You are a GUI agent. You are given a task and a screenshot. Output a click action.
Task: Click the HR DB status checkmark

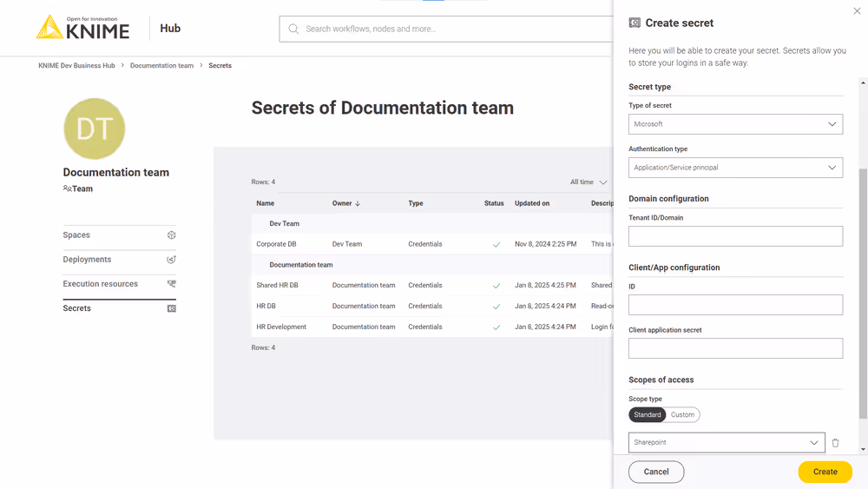pos(496,307)
